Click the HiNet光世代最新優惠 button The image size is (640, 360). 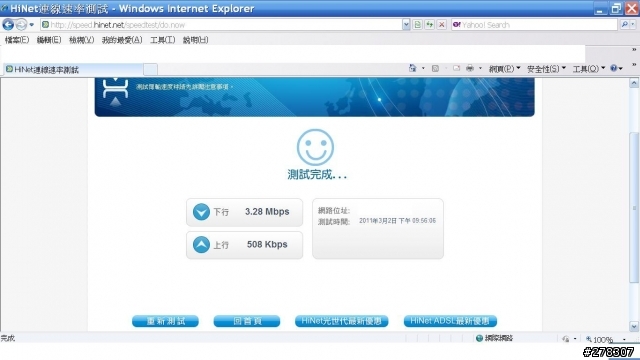coord(342,321)
